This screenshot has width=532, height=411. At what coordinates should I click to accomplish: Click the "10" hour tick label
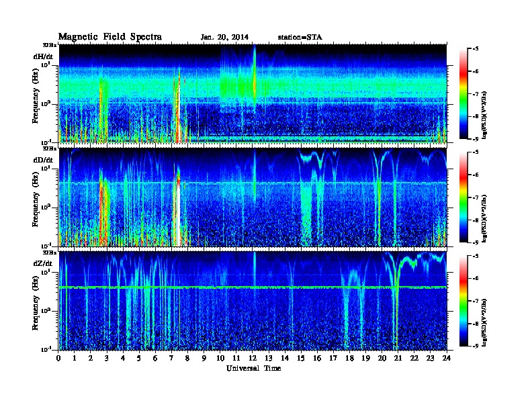220,359
